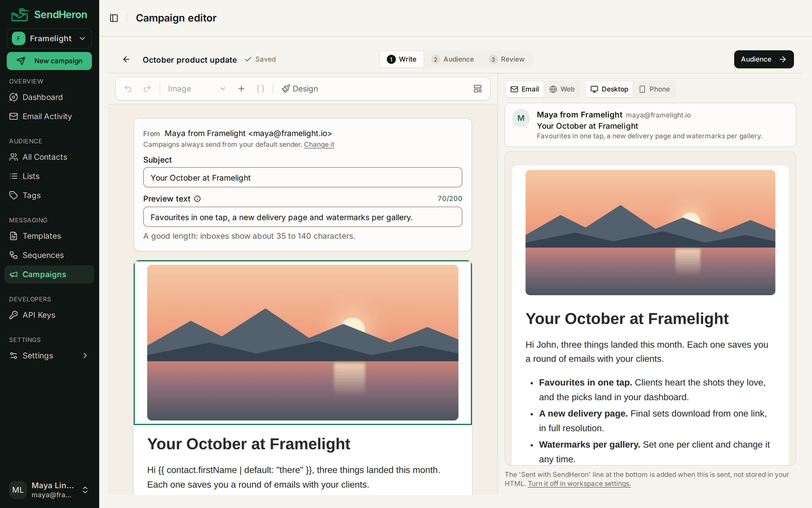This screenshot has width=812, height=508.
Task: Open Design rocket button
Action: point(300,89)
